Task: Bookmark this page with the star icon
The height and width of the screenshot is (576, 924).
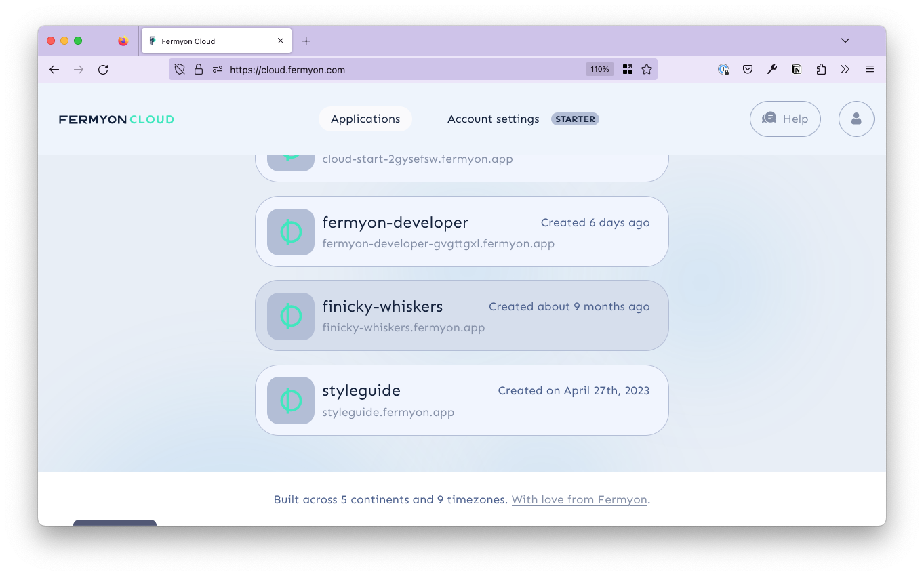Action: [647, 69]
